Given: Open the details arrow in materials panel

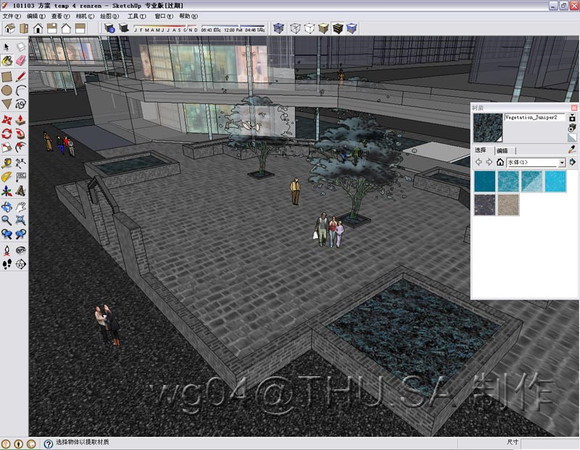Looking at the screenshot, I should [x=572, y=162].
